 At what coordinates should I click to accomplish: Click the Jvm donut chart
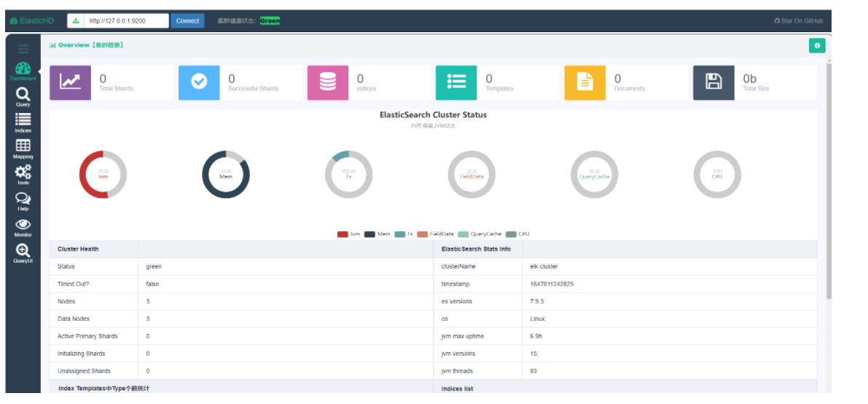point(103,174)
